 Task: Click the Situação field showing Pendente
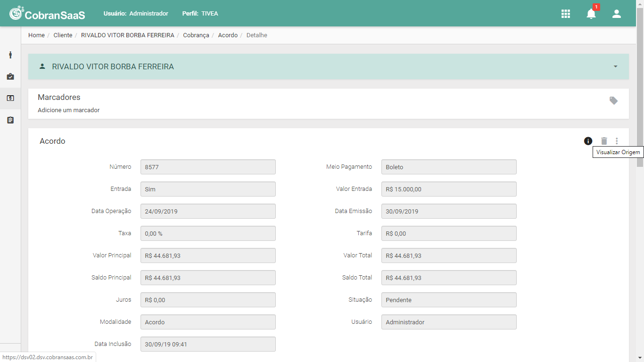click(x=449, y=300)
